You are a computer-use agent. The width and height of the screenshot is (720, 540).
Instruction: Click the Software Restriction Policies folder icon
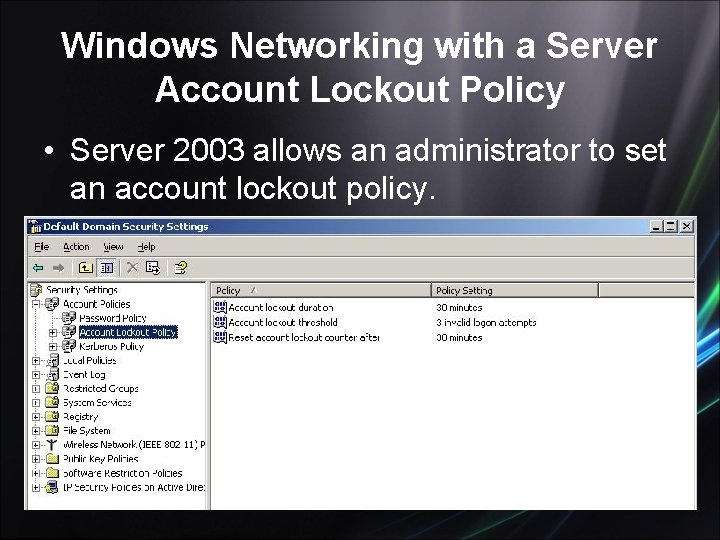tap(52, 472)
